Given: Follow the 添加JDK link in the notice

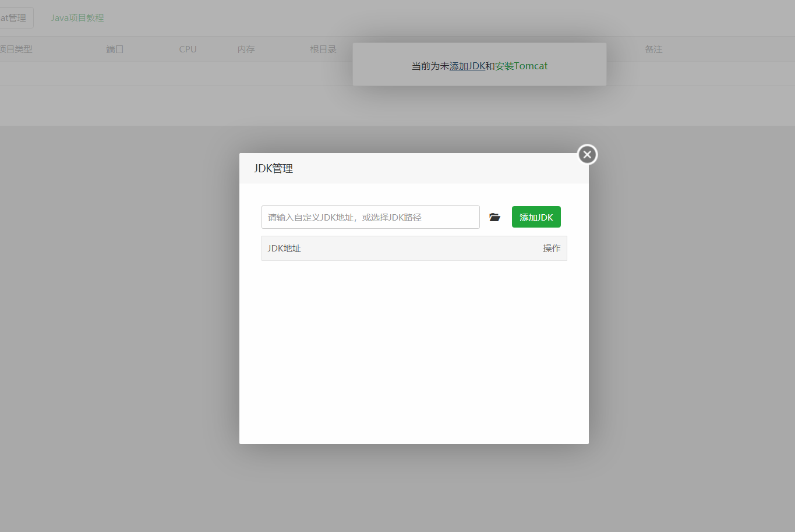Looking at the screenshot, I should coord(467,66).
